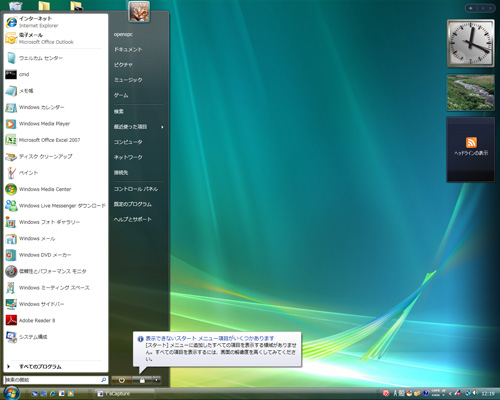Start Microsoft Office Excel 2007
Image resolution: width=500 pixels, height=400 pixels.
pyautogui.click(x=56, y=140)
